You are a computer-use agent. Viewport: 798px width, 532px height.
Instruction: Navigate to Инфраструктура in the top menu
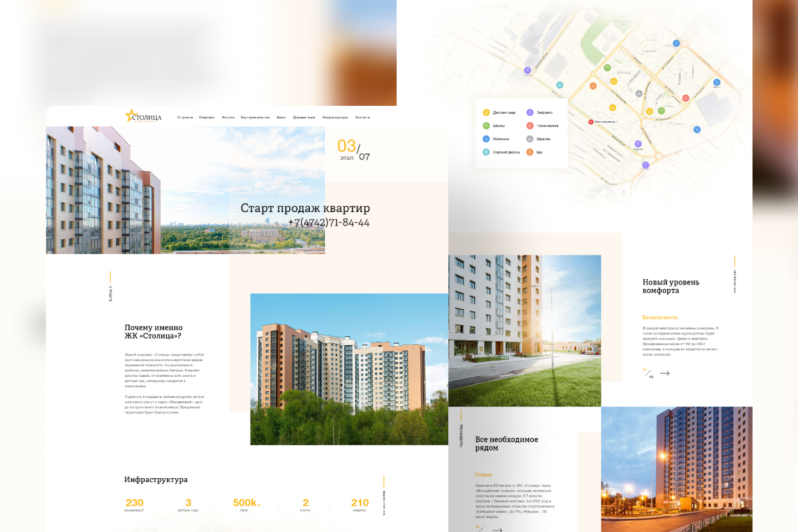point(335,117)
